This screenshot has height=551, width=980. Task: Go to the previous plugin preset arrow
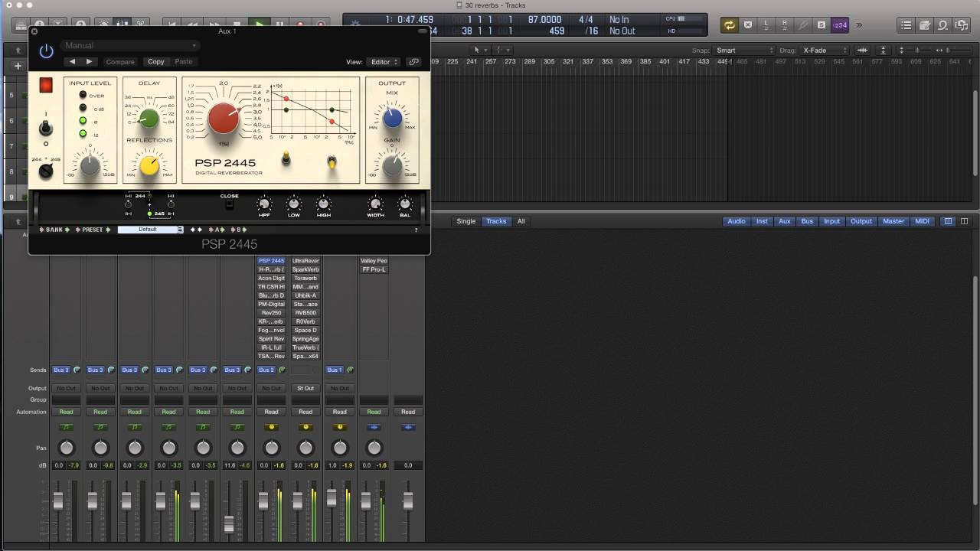[72, 61]
